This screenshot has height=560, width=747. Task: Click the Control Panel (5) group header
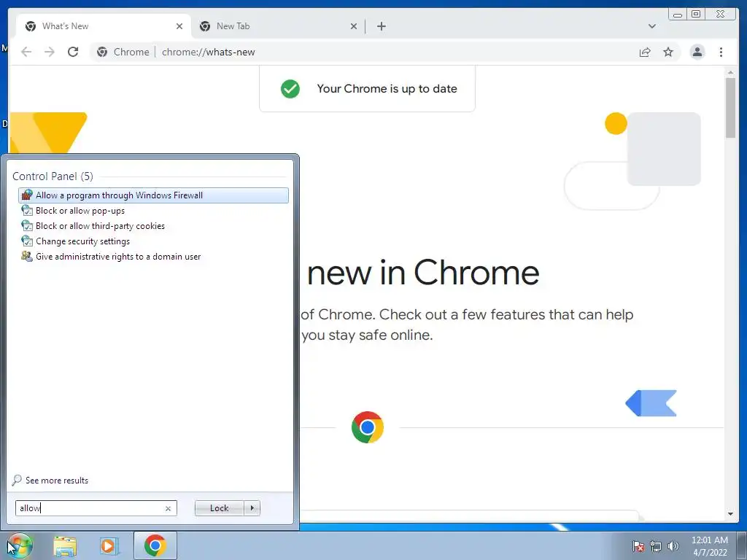(x=53, y=176)
